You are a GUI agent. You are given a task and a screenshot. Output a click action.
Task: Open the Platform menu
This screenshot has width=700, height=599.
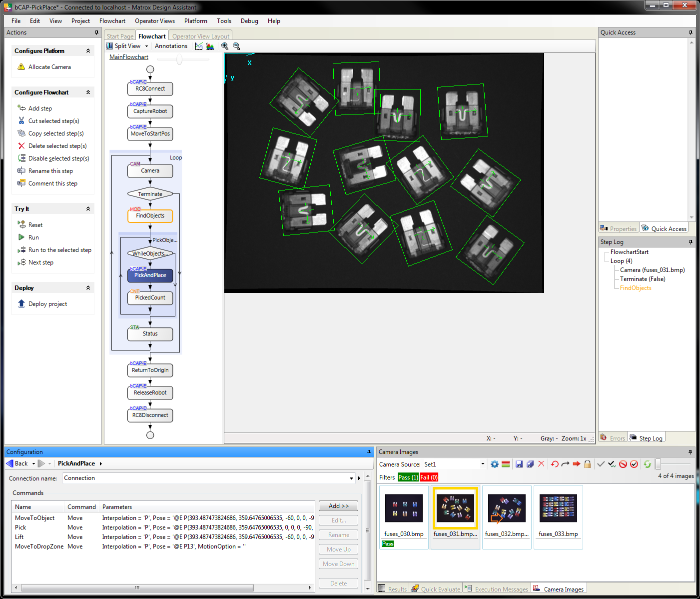pyautogui.click(x=196, y=21)
